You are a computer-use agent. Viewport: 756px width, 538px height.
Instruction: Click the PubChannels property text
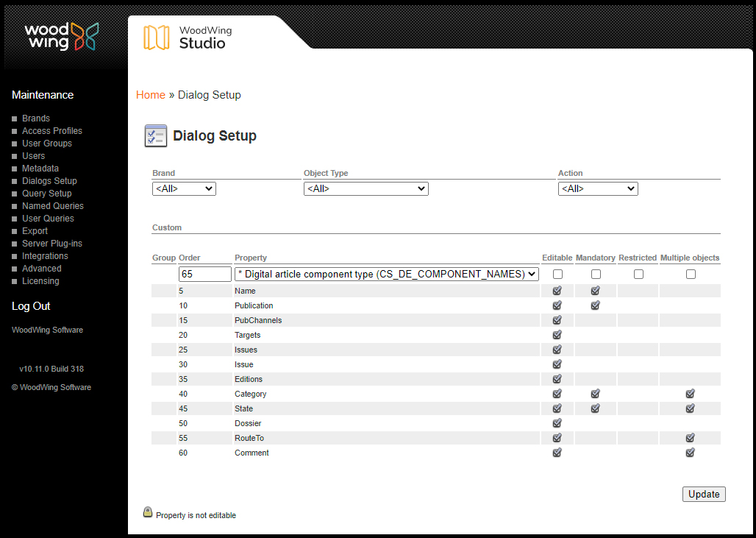pyautogui.click(x=258, y=320)
